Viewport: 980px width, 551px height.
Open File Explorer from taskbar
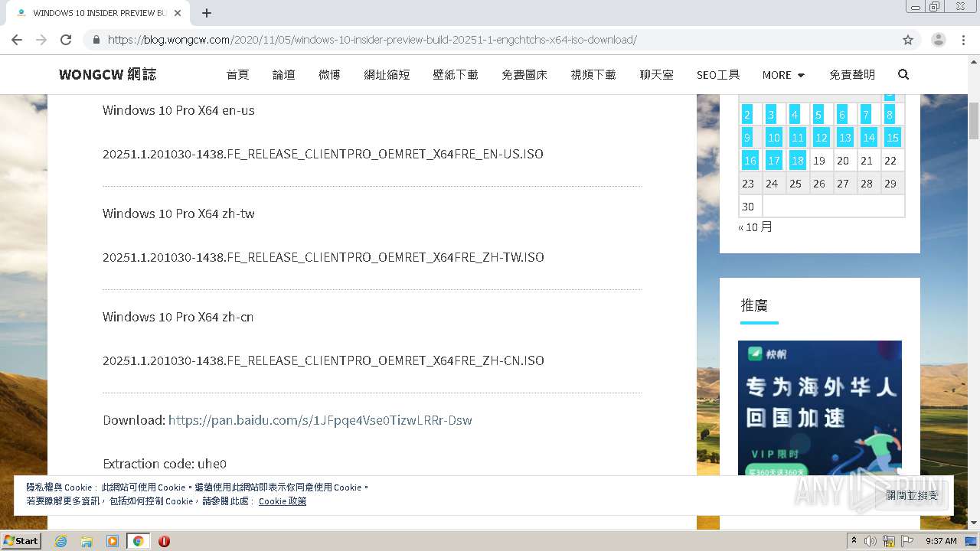click(87, 541)
